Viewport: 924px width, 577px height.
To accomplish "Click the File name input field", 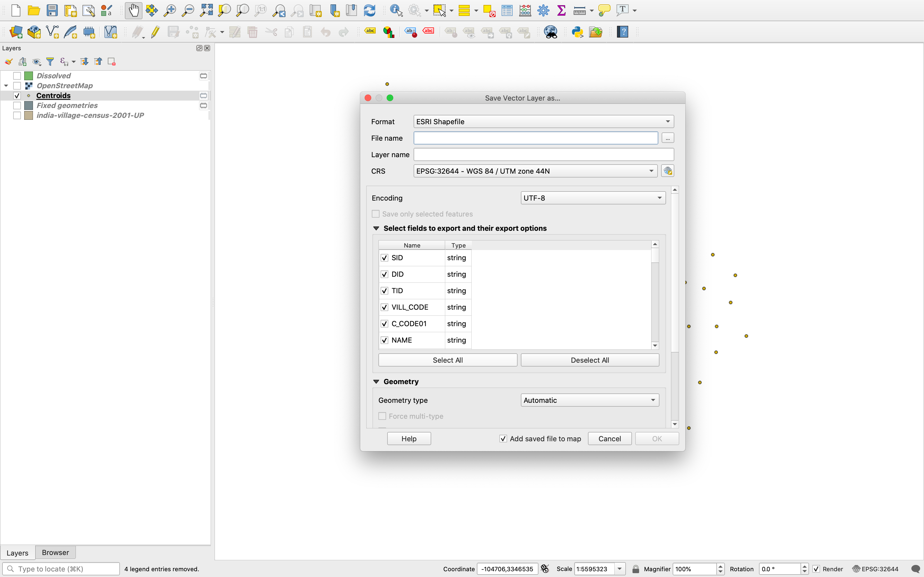I will coord(535,138).
